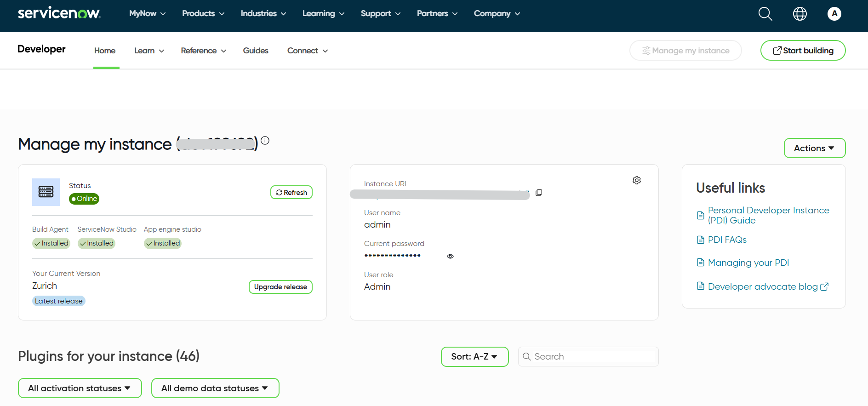Click the Zurich version text
This screenshot has height=406, width=868.
tap(45, 286)
